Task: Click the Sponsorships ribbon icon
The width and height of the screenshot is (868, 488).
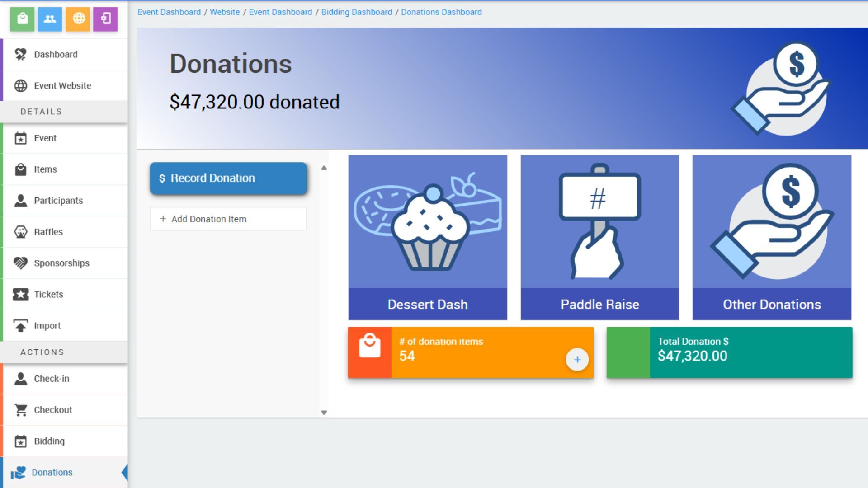Action: click(20, 263)
